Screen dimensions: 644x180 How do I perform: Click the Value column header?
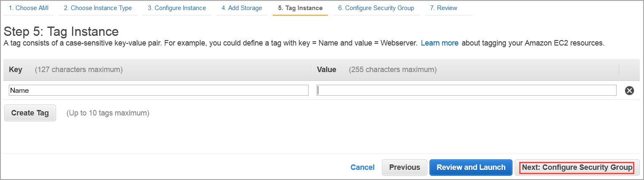point(327,70)
